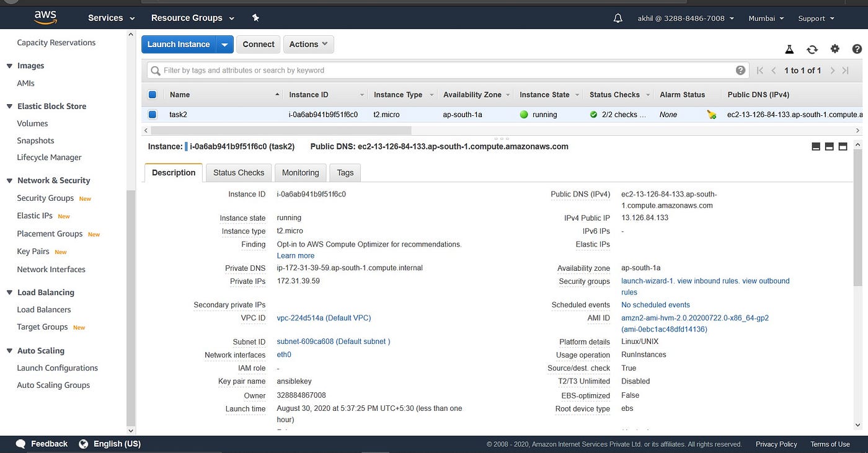
Task: Collapse the Network & Security section
Action: 9,181
